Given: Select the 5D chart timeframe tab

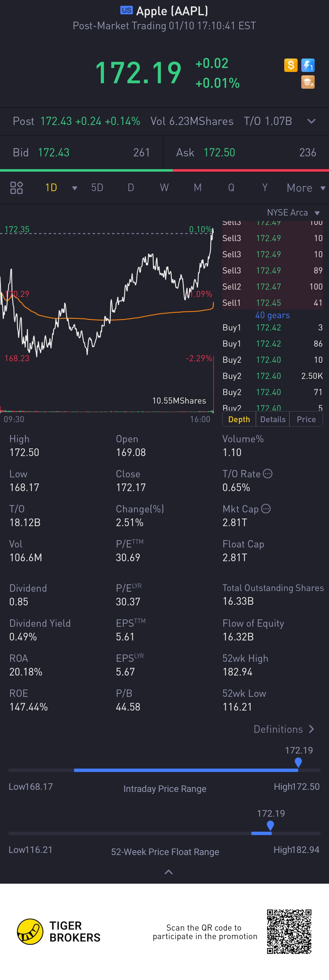Looking at the screenshot, I should [x=97, y=187].
